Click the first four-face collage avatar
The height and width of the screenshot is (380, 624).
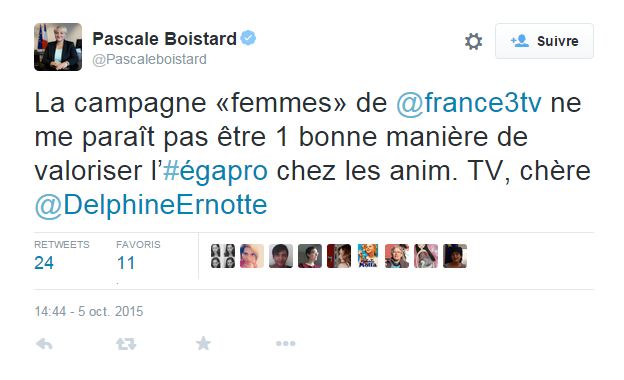(x=223, y=256)
